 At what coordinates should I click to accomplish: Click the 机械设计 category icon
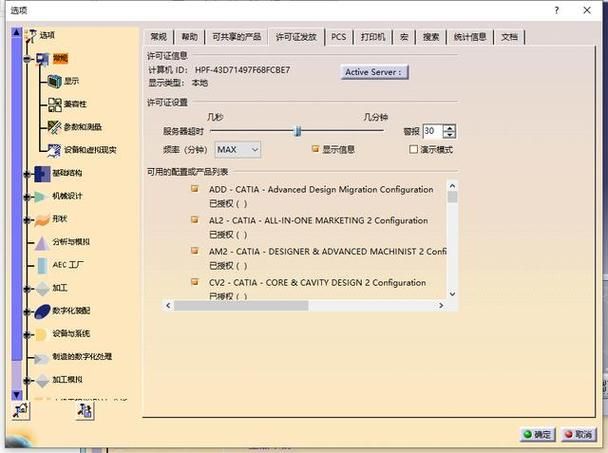(41, 196)
